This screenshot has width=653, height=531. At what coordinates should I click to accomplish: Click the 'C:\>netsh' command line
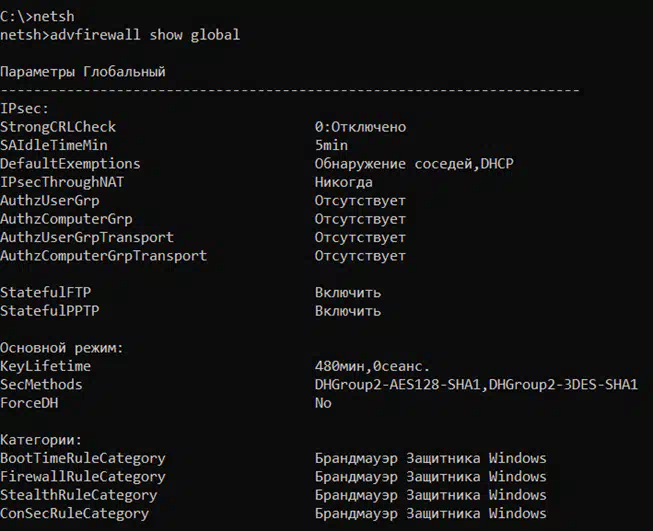[37, 17]
